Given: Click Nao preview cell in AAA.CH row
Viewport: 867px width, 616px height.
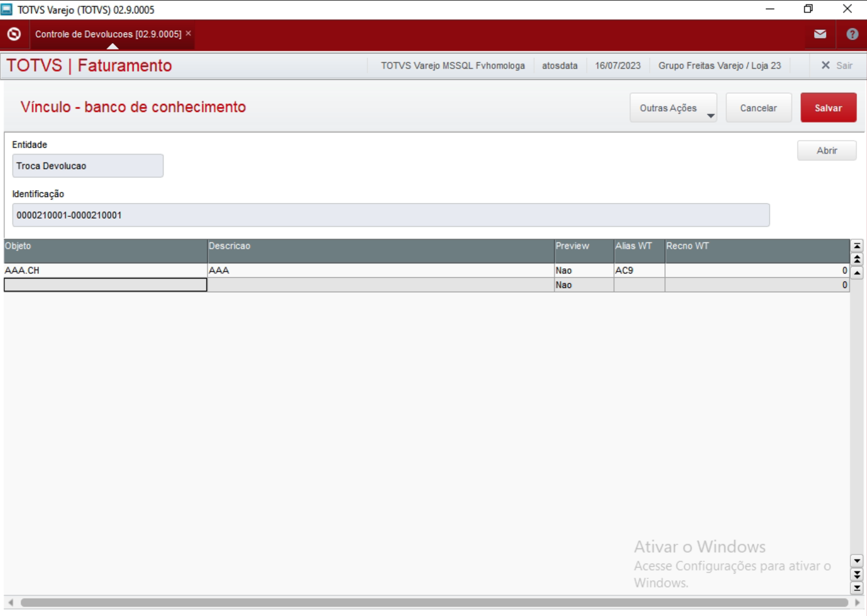Looking at the screenshot, I should coord(584,270).
